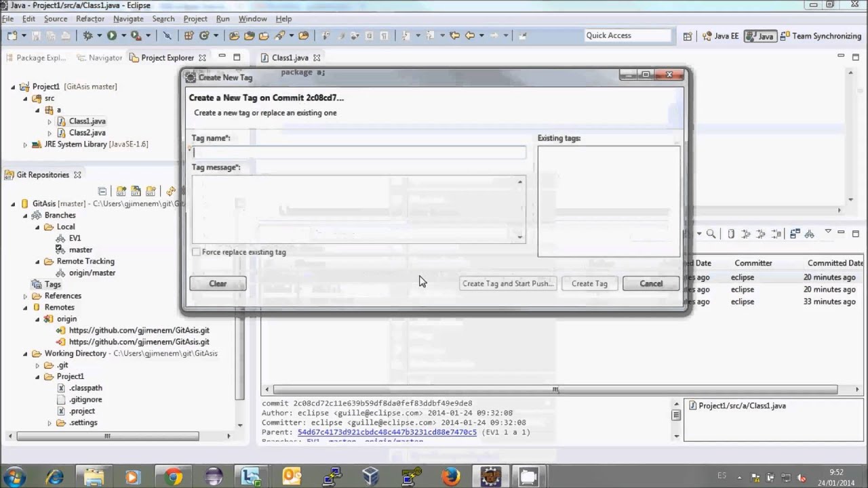Click the Create Tag button
868x488 pixels.
[589, 283]
